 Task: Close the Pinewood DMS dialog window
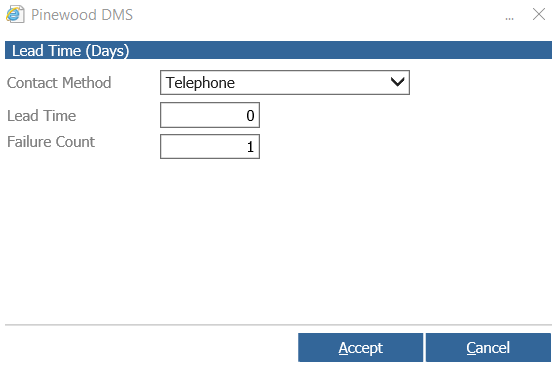(x=539, y=15)
